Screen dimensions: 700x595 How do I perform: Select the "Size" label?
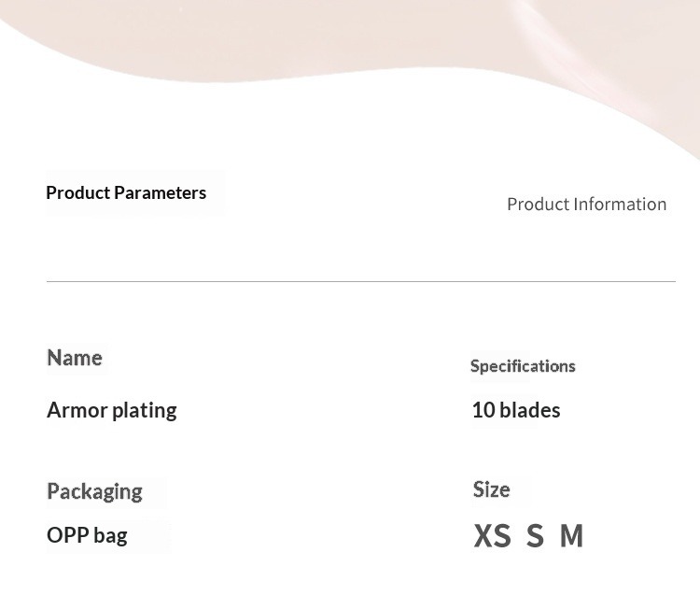(x=491, y=489)
